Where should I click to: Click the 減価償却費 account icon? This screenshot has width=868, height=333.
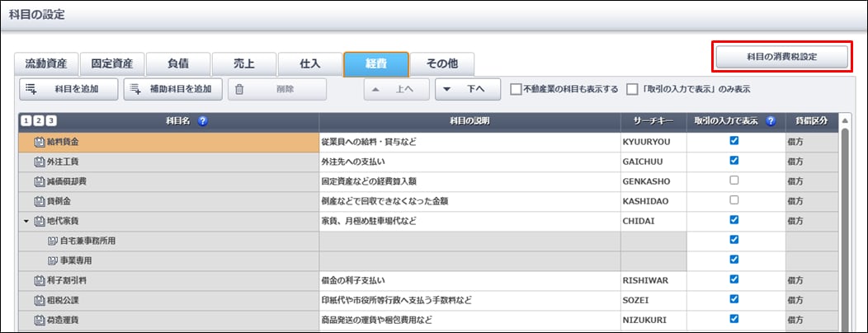point(39,181)
